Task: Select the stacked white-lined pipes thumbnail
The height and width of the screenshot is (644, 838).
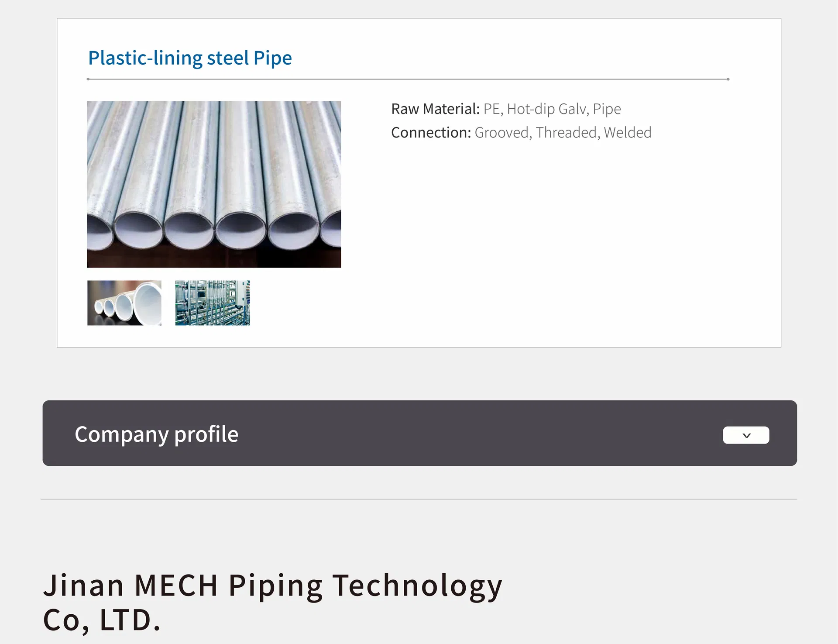Action: (124, 303)
